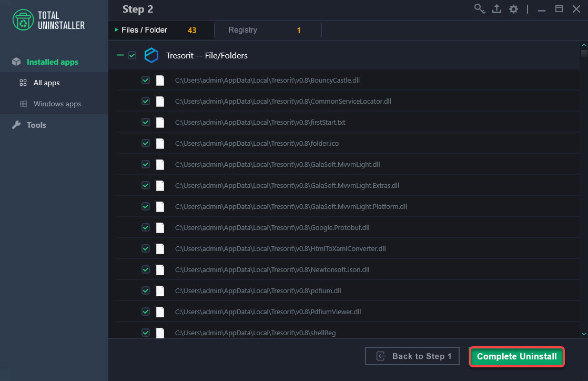Click the Windows apps icon

23,104
